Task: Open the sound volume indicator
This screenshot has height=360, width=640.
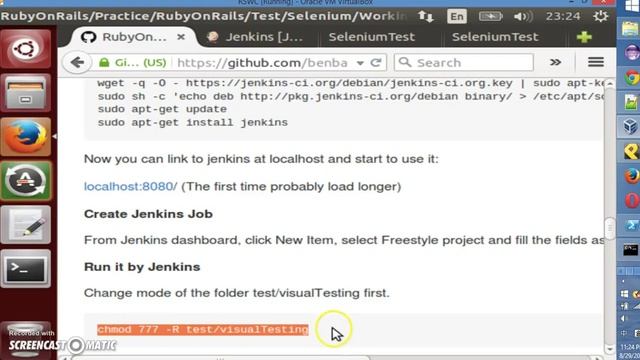Action: pos(523,16)
